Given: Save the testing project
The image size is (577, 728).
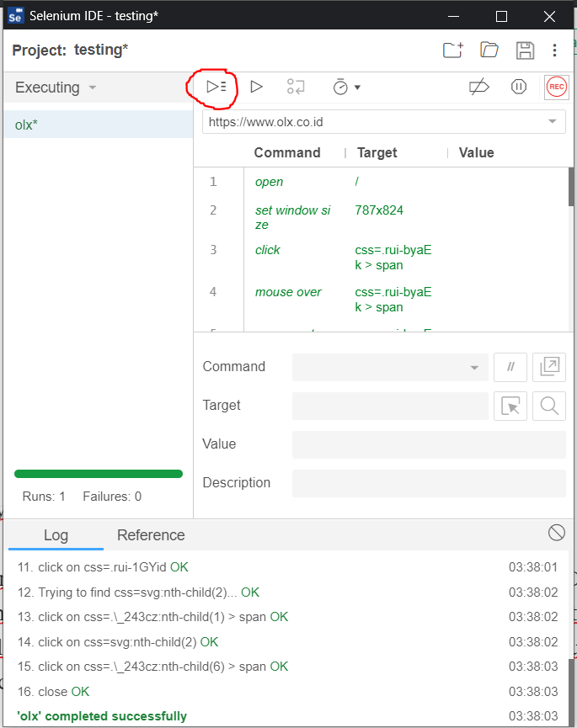Looking at the screenshot, I should coord(525,50).
